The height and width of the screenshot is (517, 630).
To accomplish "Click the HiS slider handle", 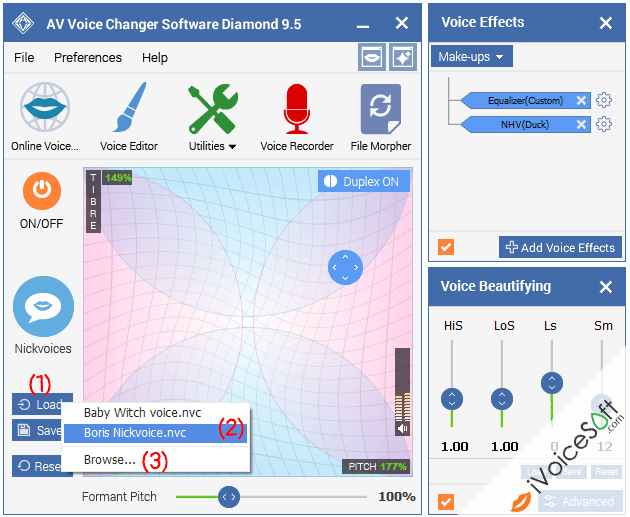I will click(452, 399).
